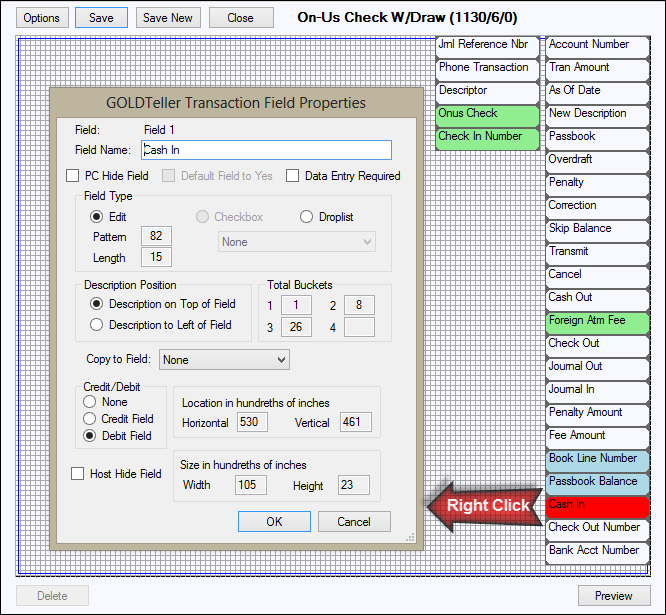Select the Bank Acct Number field
Viewport: 666px width, 615px height.
point(597,552)
